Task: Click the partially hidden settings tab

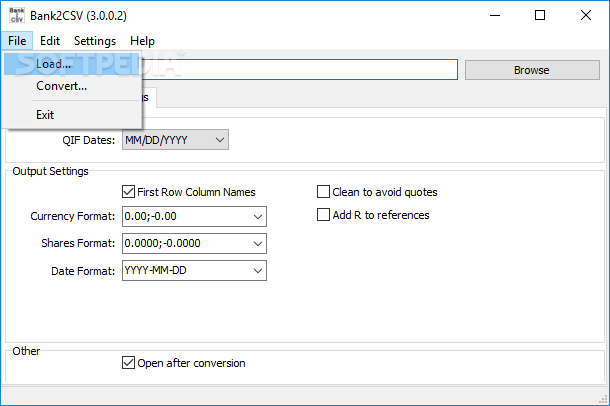Action: click(149, 97)
